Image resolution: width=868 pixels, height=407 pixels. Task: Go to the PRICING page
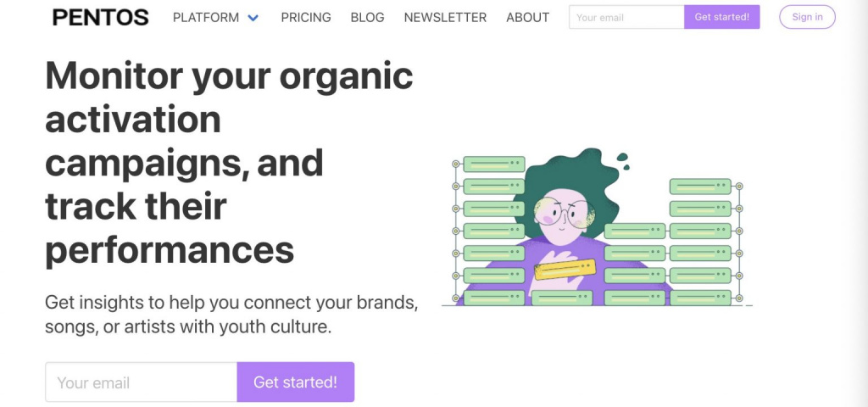[305, 18]
